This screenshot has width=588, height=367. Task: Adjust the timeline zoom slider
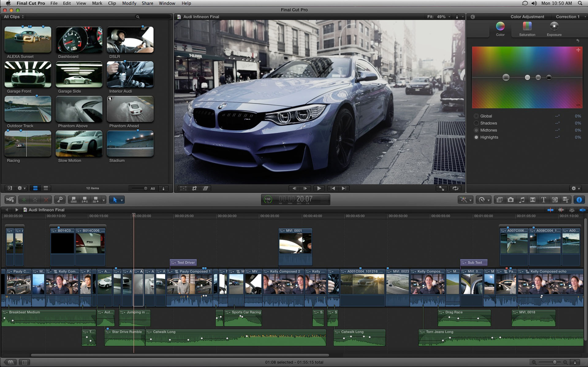coord(555,362)
